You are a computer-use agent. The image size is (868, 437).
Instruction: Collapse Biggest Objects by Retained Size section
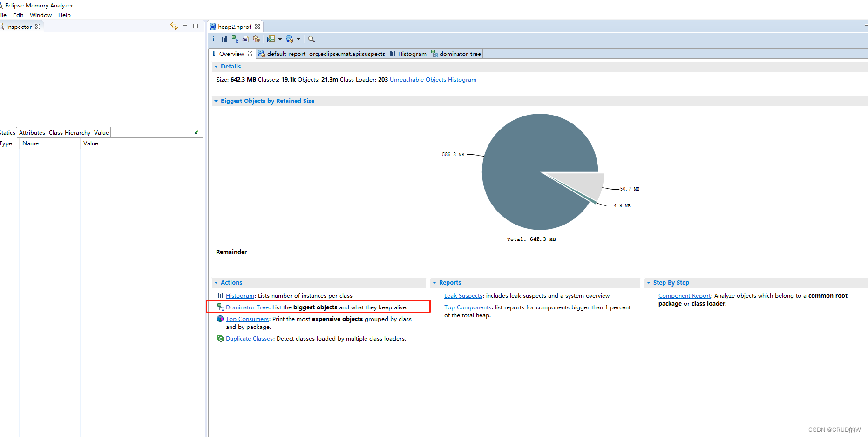[216, 101]
